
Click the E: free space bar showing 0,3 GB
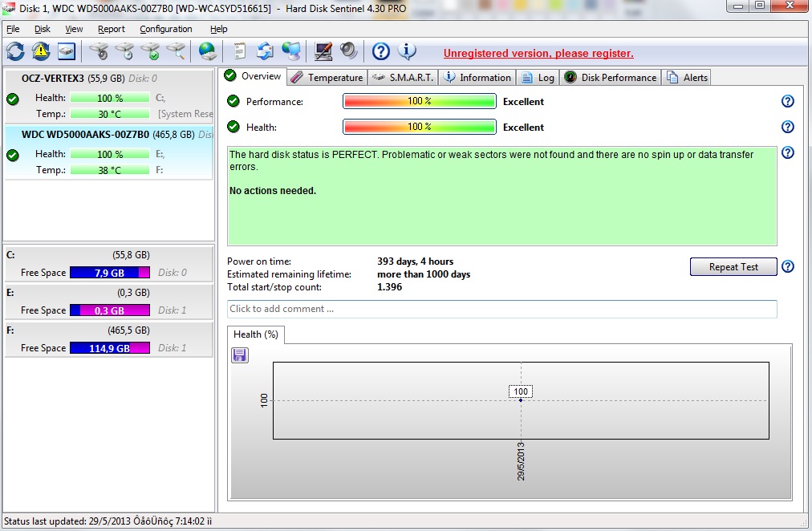pos(110,310)
